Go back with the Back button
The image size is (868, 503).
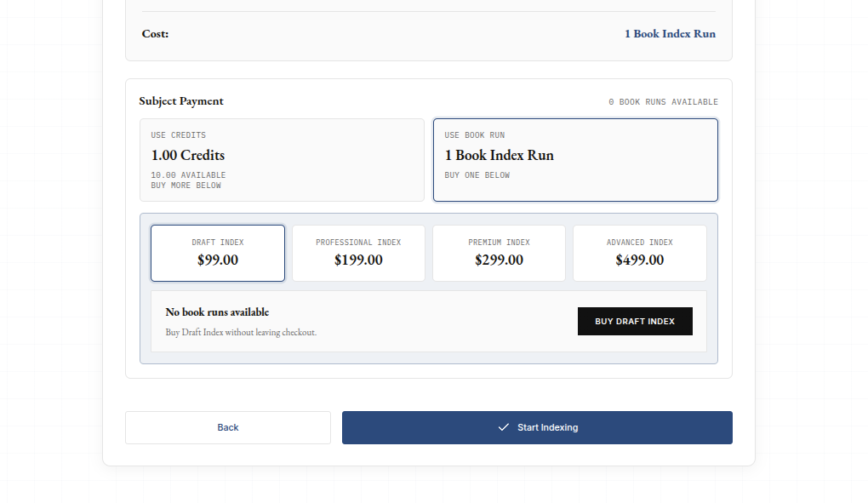[228, 428]
